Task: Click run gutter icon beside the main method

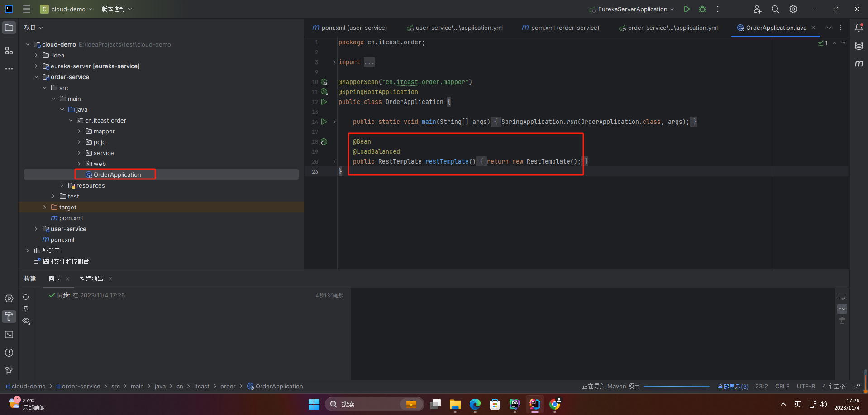Action: (324, 122)
